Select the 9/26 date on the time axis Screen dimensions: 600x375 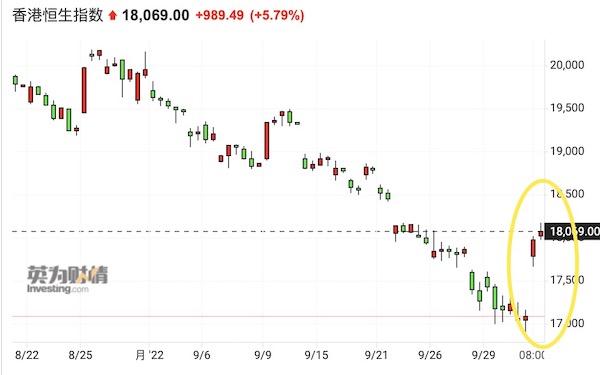(430, 355)
